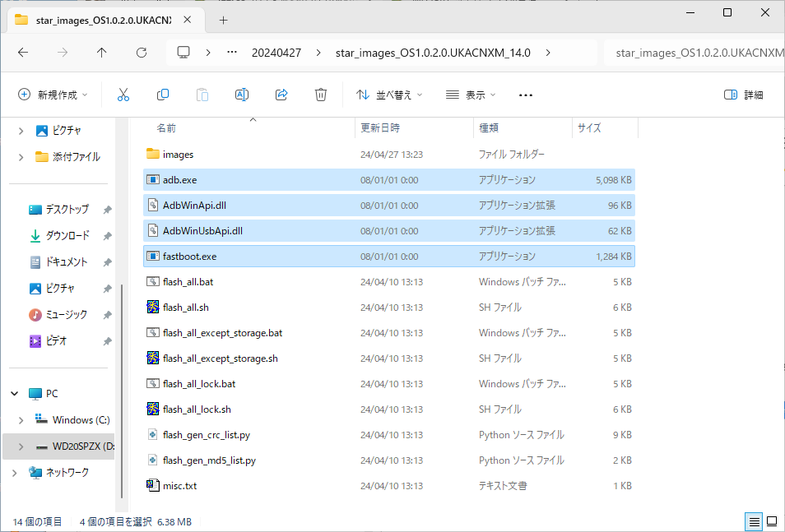
Task: Switch to details view in status bar
Action: (754, 521)
